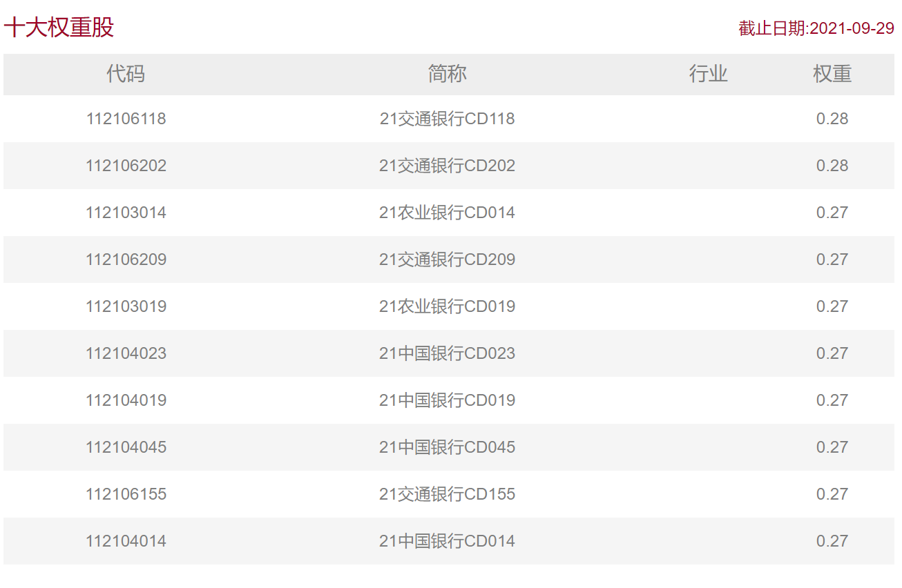Select code 112106118 in the table
This screenshot has height=588, width=902.
tap(126, 119)
